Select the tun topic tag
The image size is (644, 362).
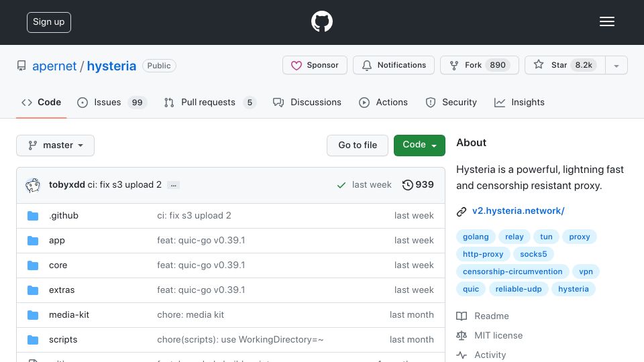(x=546, y=237)
